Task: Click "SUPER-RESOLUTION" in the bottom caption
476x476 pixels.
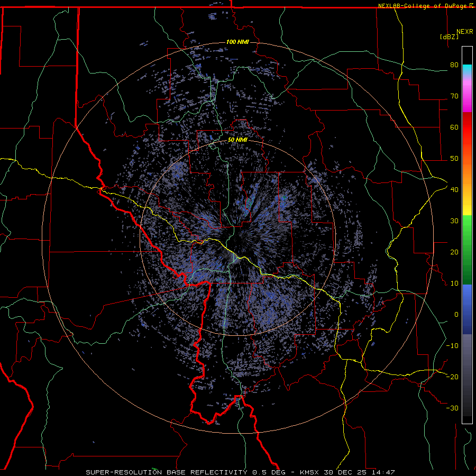Action: [x=124, y=472]
